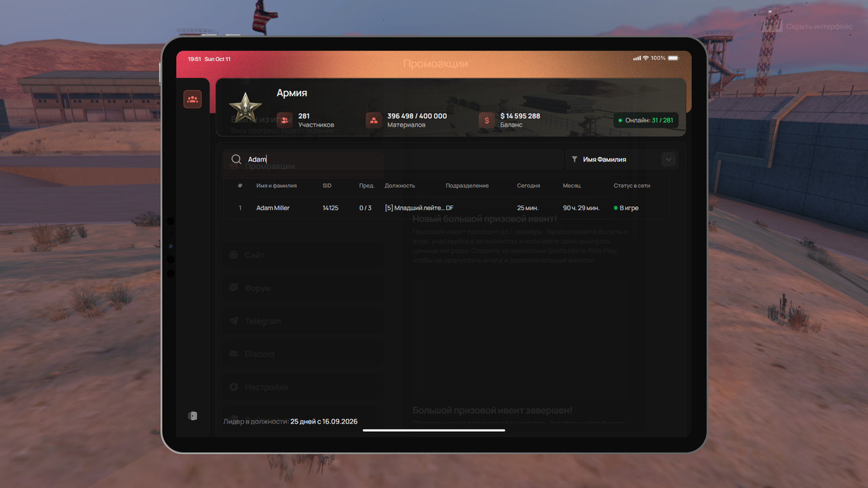Click the "Должность" column header
This screenshot has width=868, height=488.
click(399, 186)
